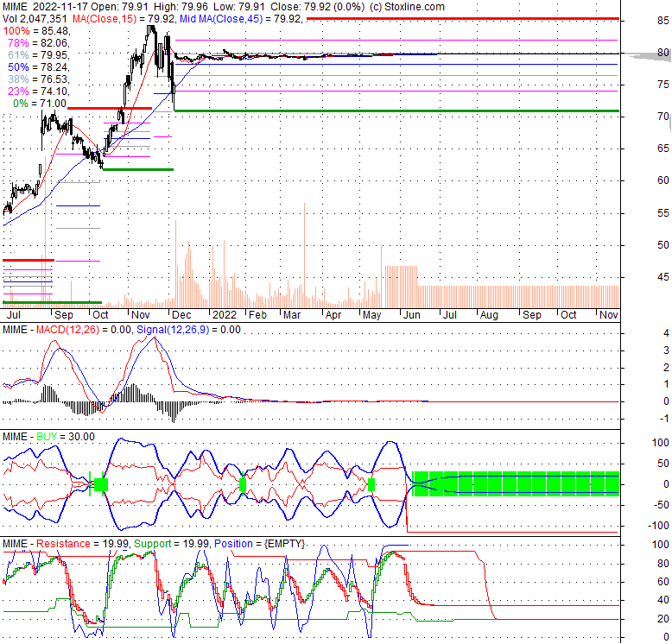Click the red 100% resistance line at top

[463, 19]
